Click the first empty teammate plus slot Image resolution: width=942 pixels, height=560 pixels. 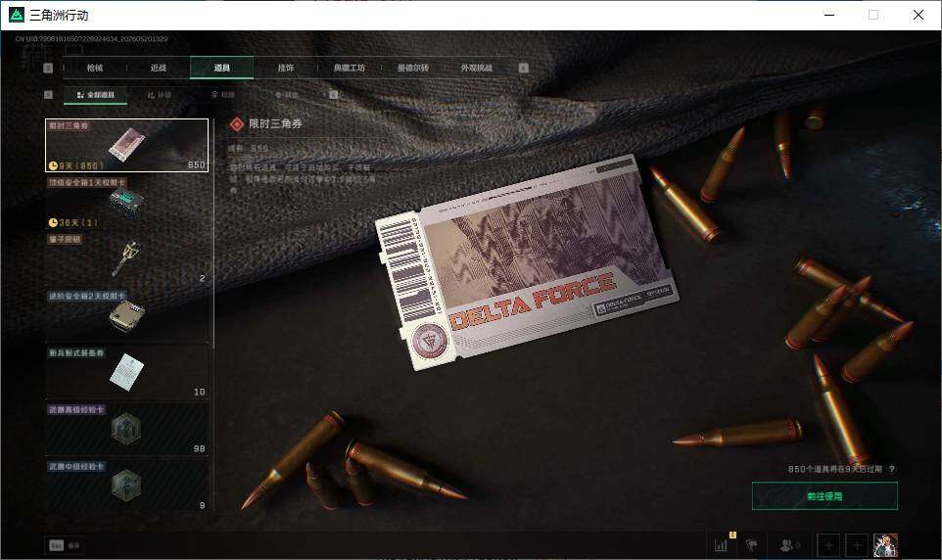[828, 545]
